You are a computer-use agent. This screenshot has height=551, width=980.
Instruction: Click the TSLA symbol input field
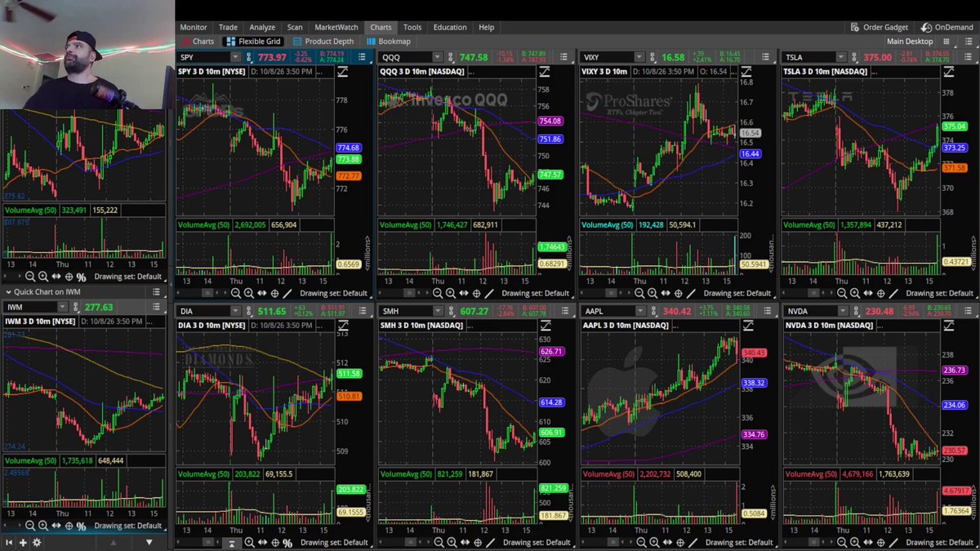[x=808, y=57]
